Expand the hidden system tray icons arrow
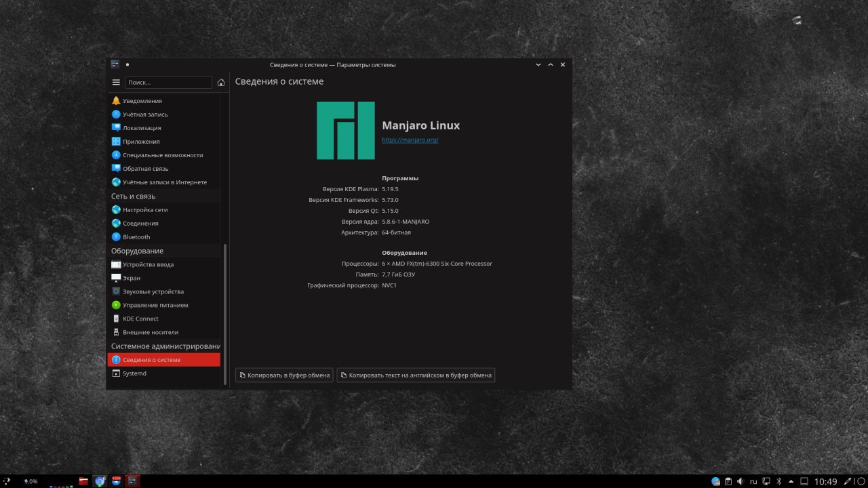 click(x=791, y=481)
